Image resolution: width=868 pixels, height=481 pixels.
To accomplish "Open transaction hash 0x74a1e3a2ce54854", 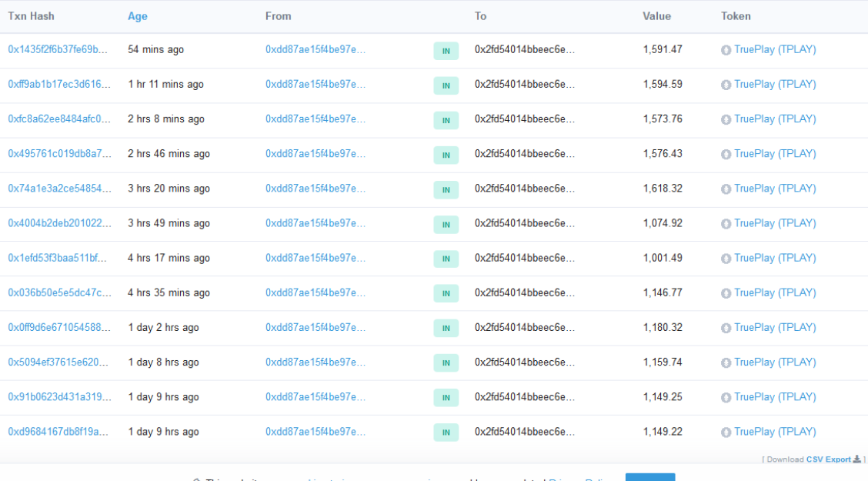I will pos(59,189).
